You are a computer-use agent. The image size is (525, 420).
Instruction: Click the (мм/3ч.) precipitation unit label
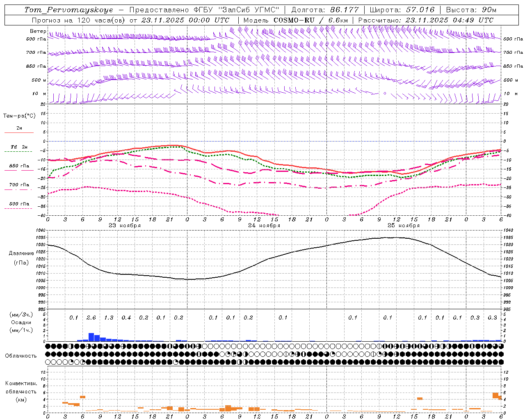pos(21,315)
